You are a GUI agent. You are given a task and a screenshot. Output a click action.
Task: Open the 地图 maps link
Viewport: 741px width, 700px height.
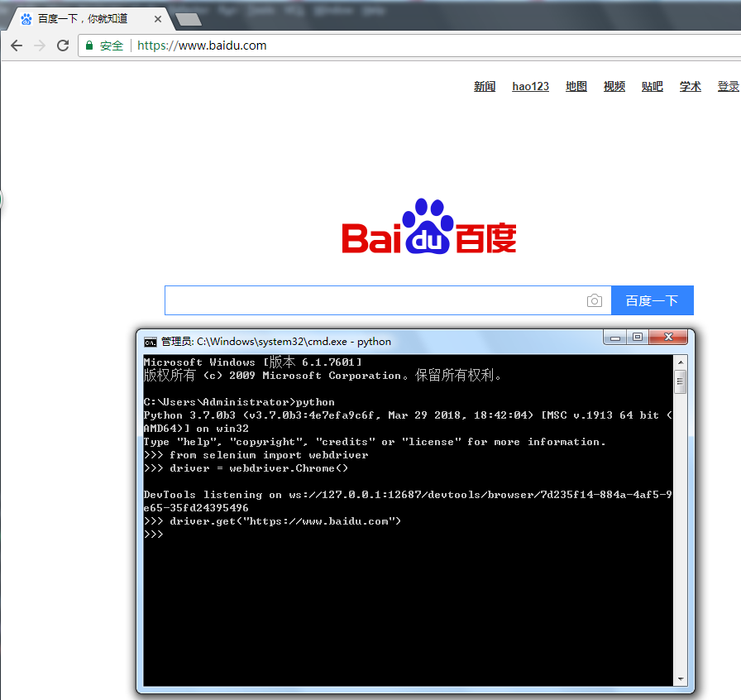coord(576,87)
